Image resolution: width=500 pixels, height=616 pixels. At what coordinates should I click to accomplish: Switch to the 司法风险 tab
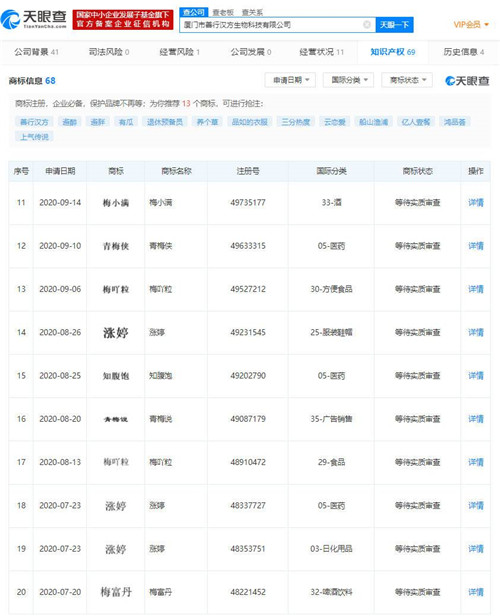pyautogui.click(x=109, y=52)
